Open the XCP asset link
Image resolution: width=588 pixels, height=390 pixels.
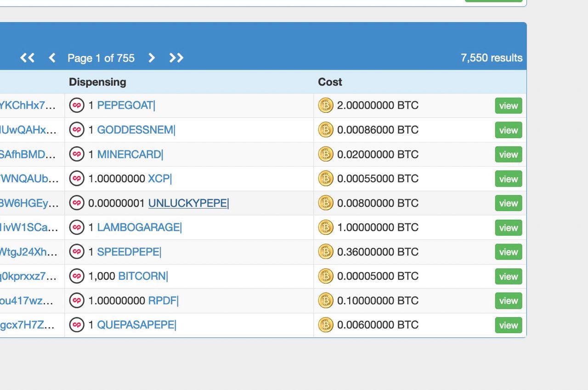click(x=159, y=178)
